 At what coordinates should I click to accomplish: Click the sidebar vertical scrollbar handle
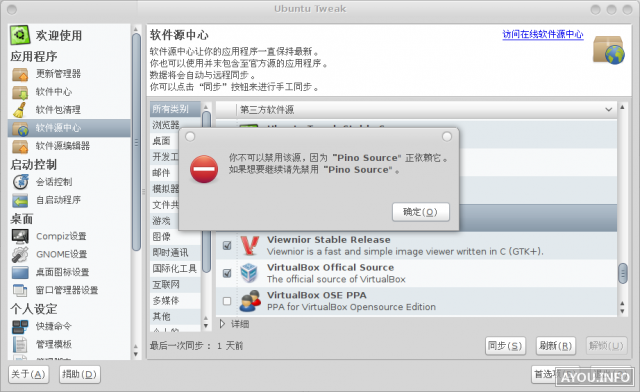[136, 142]
